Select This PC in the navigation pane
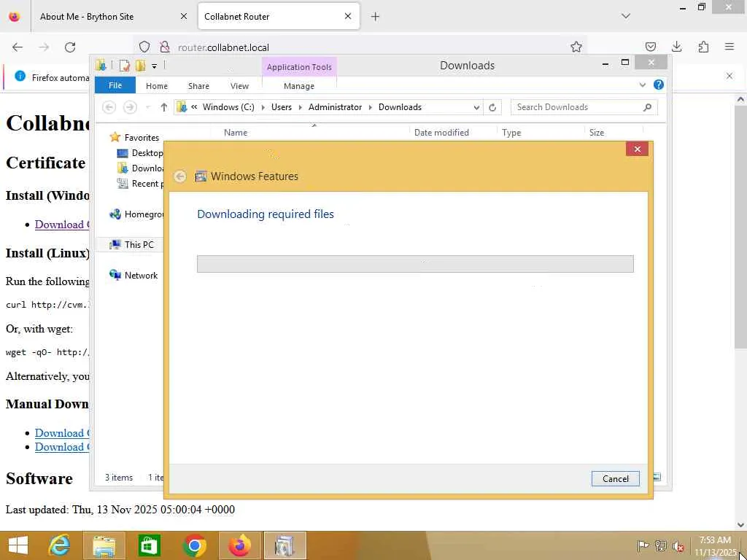Viewport: 747px width, 560px height. [x=139, y=245]
